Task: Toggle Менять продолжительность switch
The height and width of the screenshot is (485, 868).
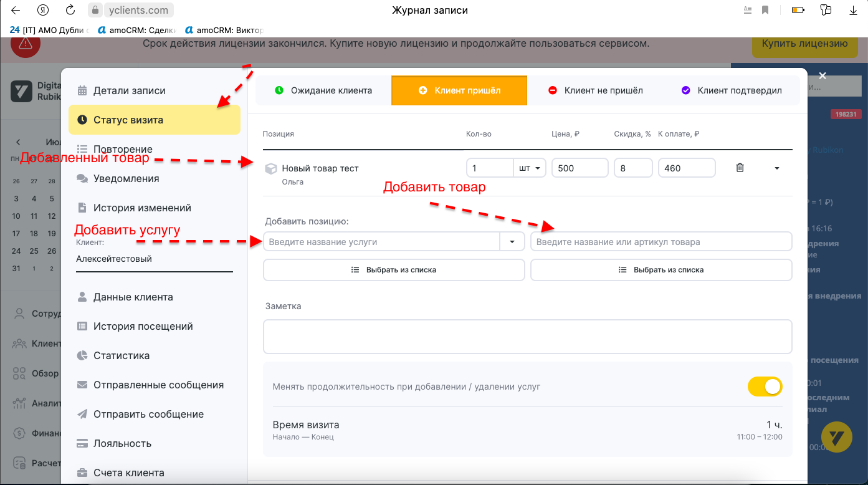Action: 765,387
